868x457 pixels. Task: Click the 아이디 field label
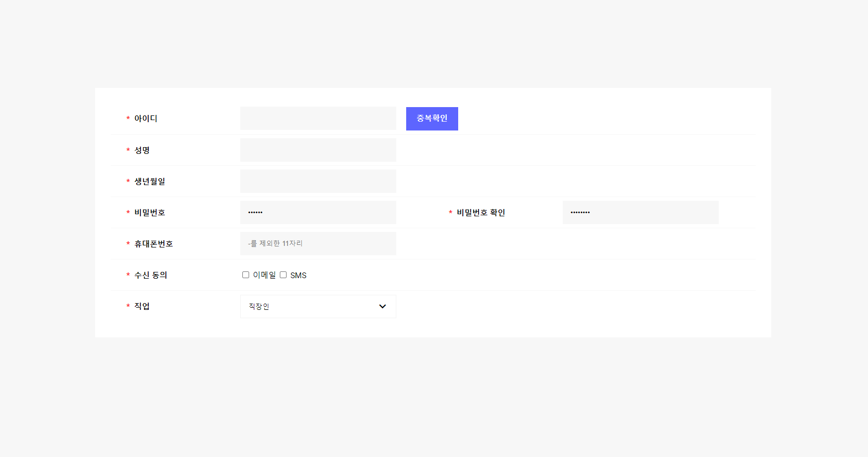pos(146,119)
